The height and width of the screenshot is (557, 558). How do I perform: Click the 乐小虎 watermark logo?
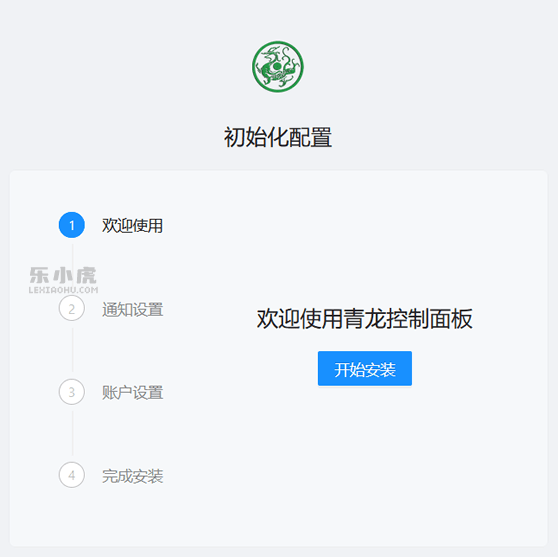click(63, 275)
